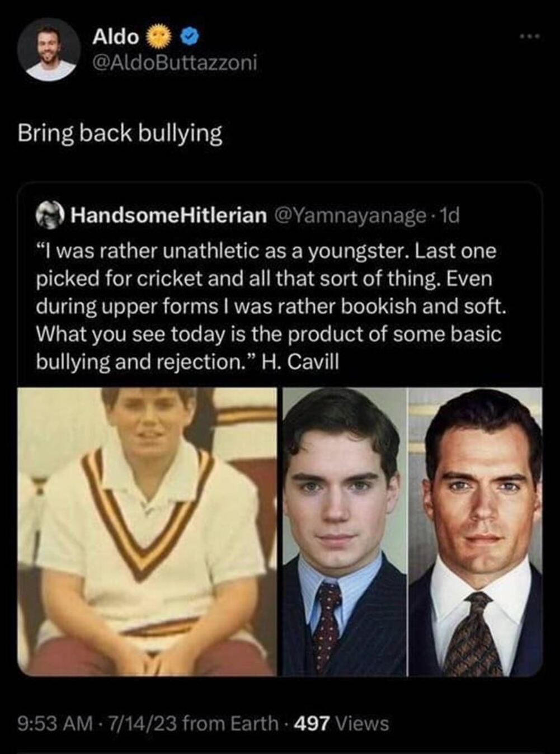
Task: Open the young man pinstripe suit photo
Action: [345, 531]
